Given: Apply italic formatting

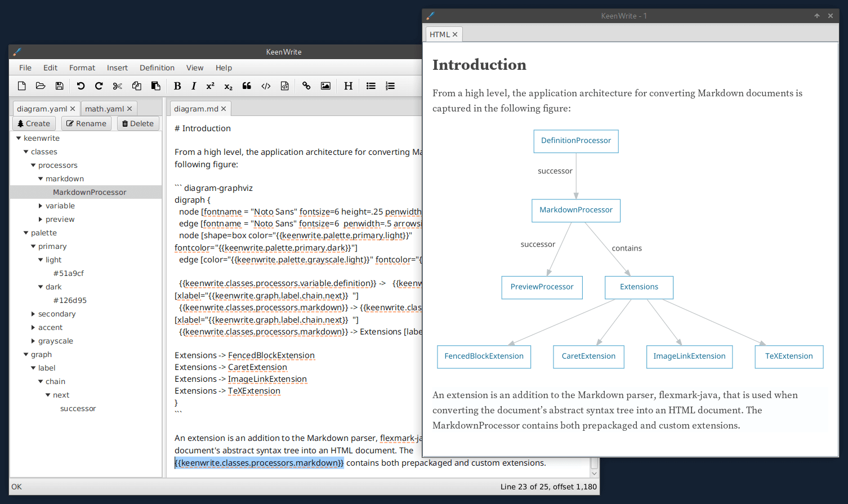Looking at the screenshot, I should tap(194, 86).
